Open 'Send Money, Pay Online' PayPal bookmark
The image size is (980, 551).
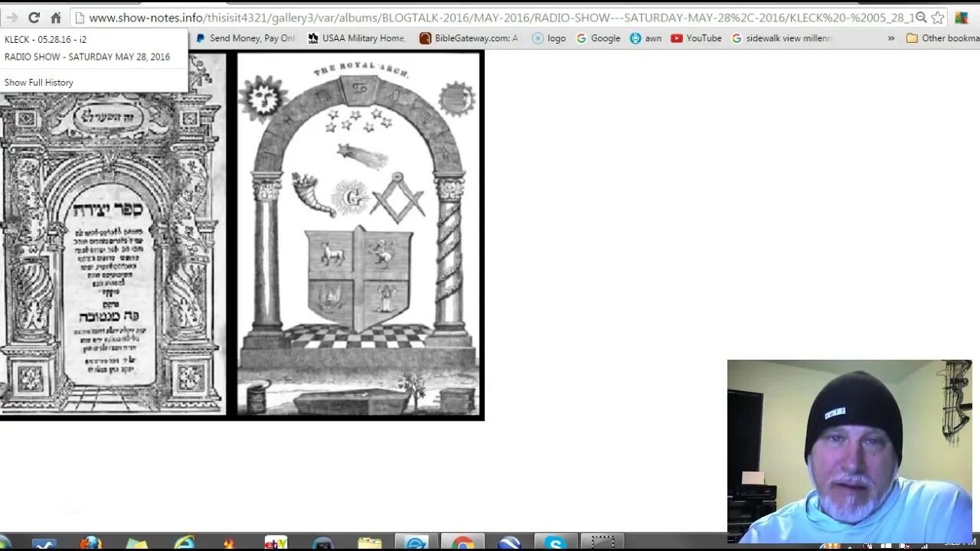[x=246, y=38]
